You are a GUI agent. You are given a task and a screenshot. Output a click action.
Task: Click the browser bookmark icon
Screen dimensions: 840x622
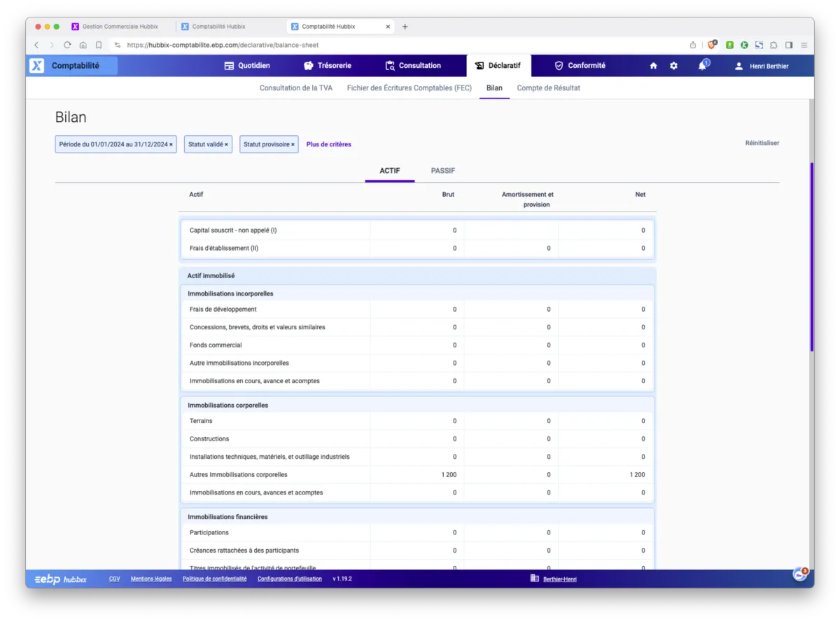point(99,45)
